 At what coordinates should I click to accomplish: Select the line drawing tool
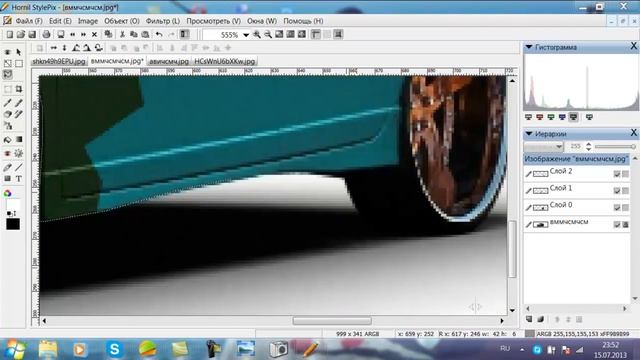pyautogui.click(x=19, y=167)
